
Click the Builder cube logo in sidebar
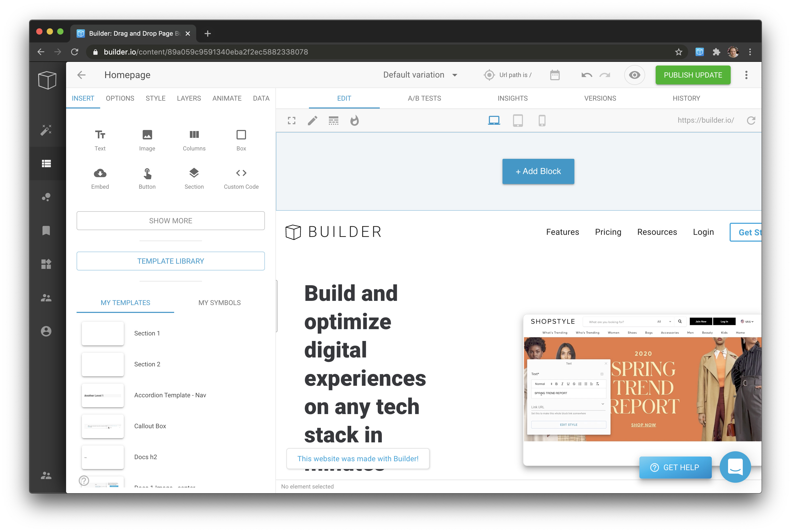[47, 80]
